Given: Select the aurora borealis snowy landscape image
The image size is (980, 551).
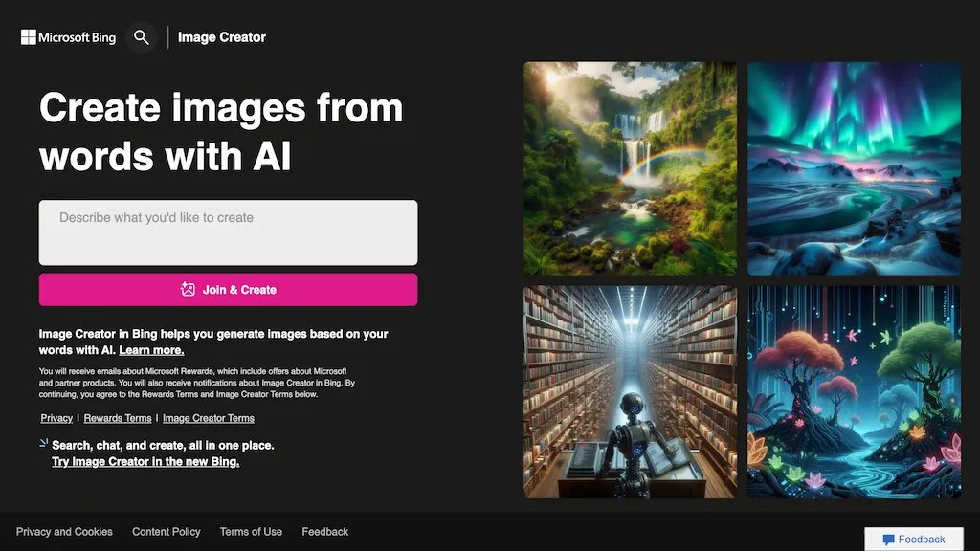Looking at the screenshot, I should pos(854,168).
